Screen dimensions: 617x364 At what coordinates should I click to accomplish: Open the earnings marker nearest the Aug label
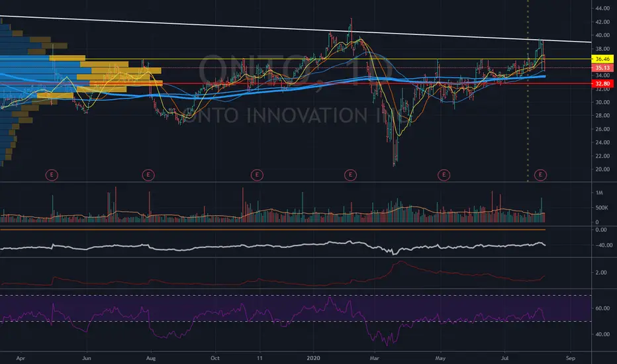[148, 175]
